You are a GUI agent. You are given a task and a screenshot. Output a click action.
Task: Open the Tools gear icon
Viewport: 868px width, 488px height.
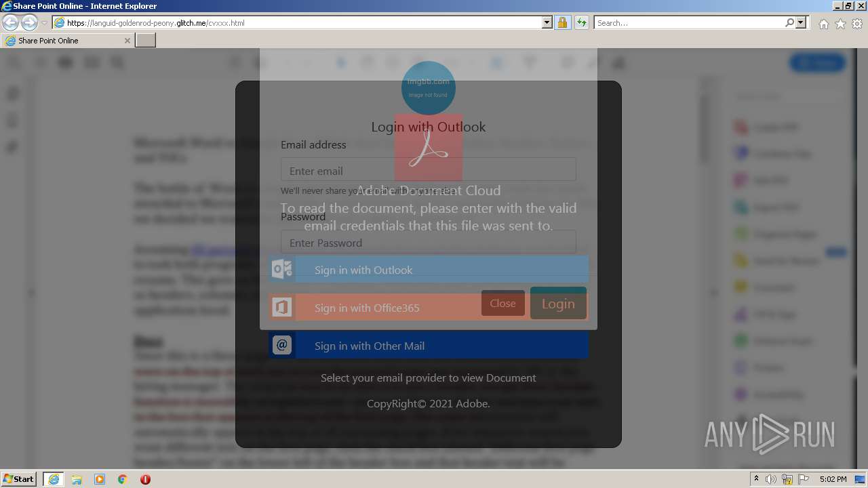857,24
